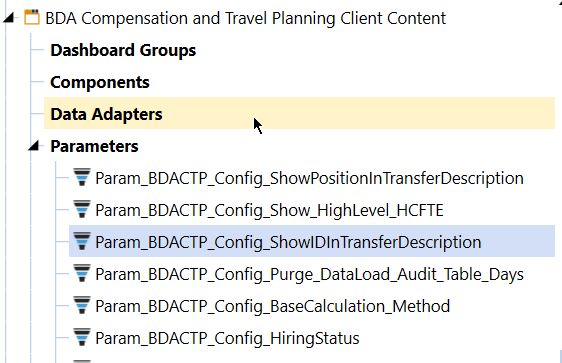This screenshot has width=562, height=363.
Task: Click funnel icon of ShowIDInTransferDescription parameter
Action: coord(82,241)
